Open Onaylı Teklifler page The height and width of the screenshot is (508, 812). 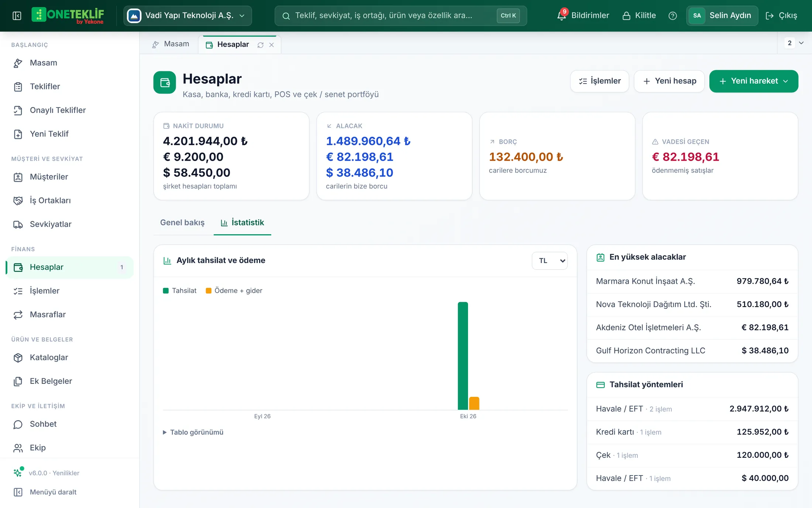pos(70,110)
